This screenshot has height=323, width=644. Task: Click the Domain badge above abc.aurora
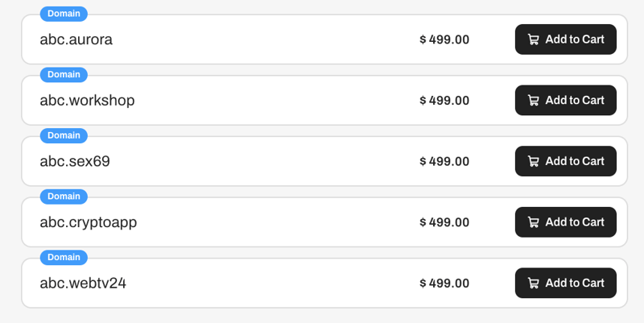(64, 14)
